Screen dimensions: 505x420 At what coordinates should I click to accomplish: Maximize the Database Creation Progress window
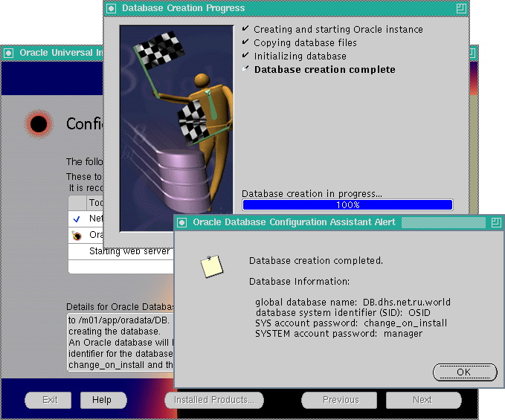(x=461, y=8)
